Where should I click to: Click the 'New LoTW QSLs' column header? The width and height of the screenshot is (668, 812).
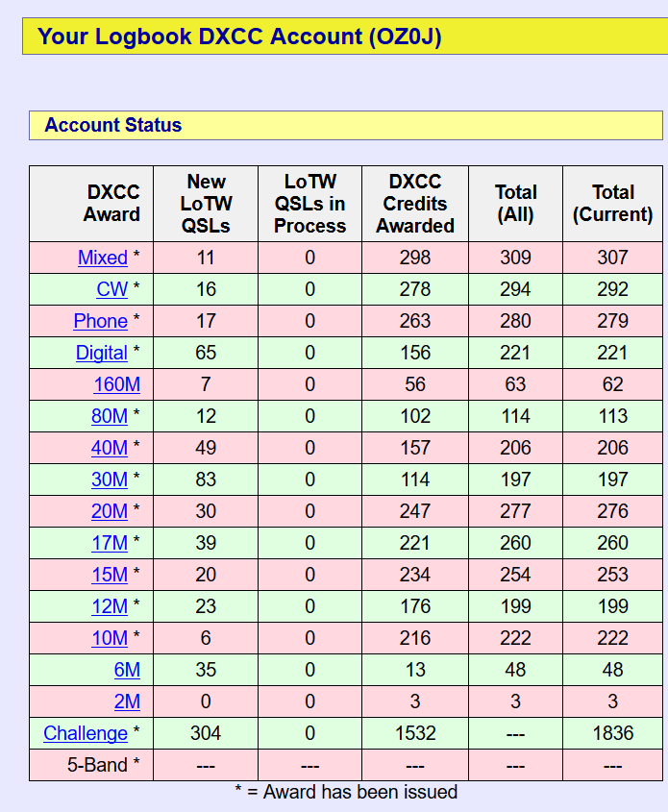coord(206,204)
